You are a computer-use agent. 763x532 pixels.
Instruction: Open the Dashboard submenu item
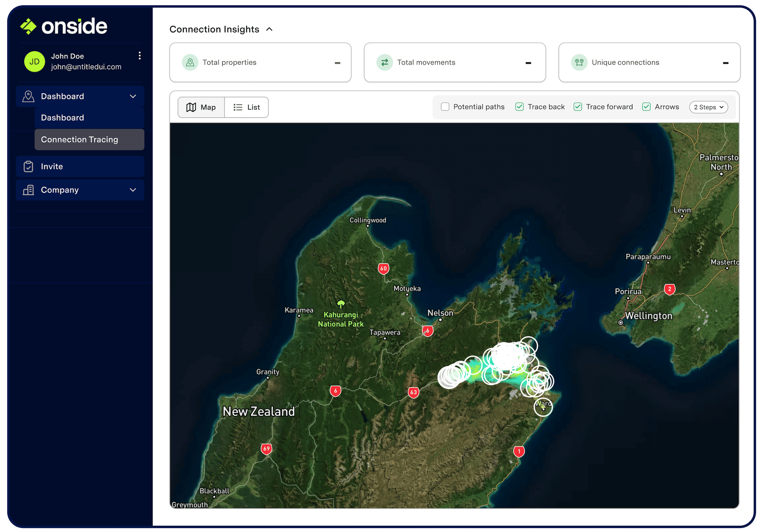(x=89, y=118)
